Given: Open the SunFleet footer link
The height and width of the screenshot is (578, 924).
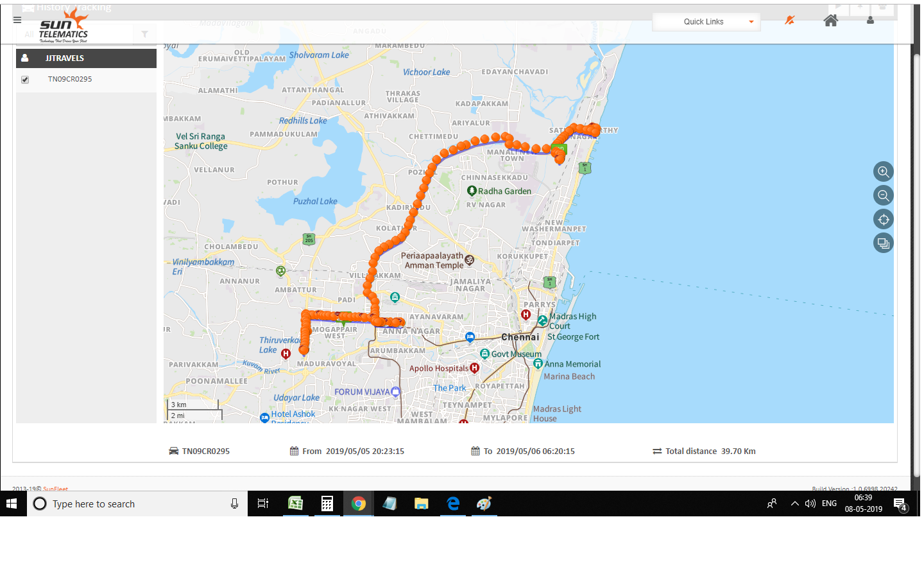Looking at the screenshot, I should coord(55,489).
